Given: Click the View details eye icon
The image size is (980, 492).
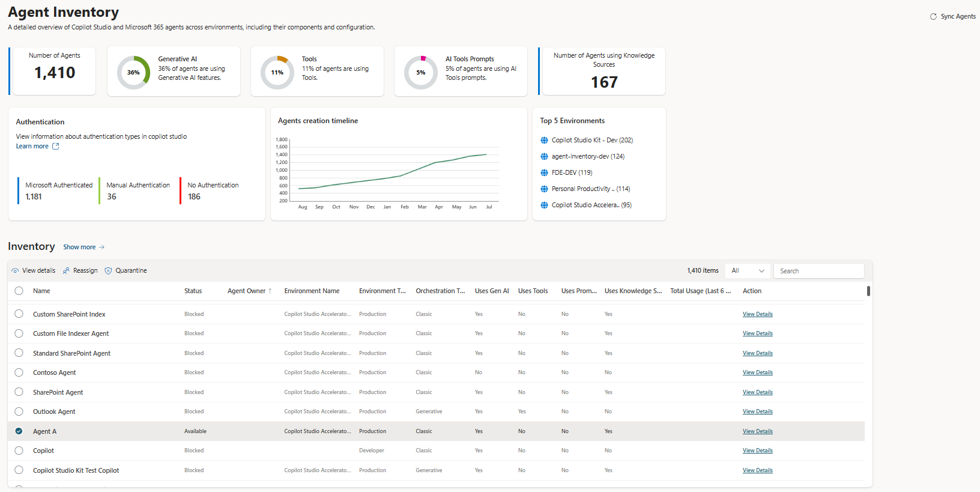Looking at the screenshot, I should pyautogui.click(x=15, y=271).
